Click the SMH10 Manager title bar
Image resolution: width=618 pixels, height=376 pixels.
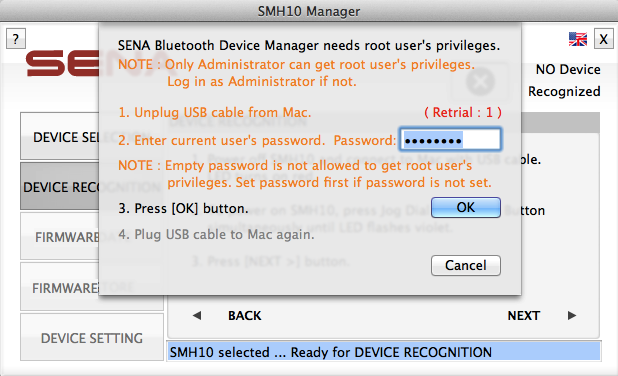coord(309,11)
